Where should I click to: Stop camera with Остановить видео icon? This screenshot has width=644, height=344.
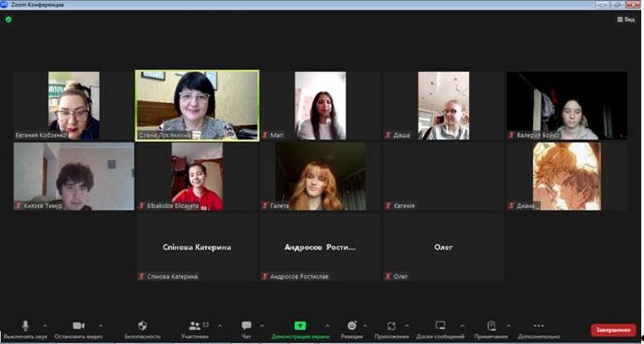click(x=79, y=325)
